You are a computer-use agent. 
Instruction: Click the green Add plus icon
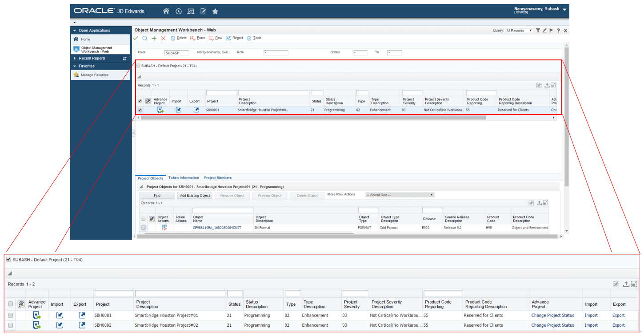[x=154, y=39]
